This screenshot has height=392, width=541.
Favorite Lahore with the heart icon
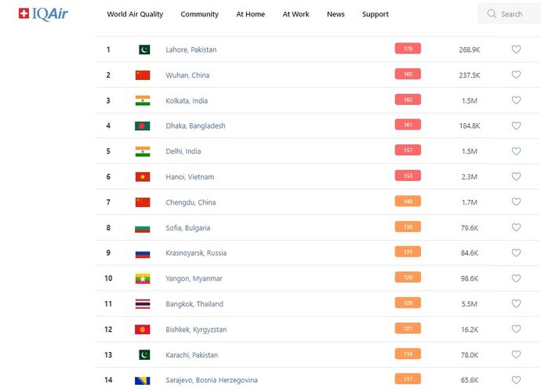pos(516,49)
